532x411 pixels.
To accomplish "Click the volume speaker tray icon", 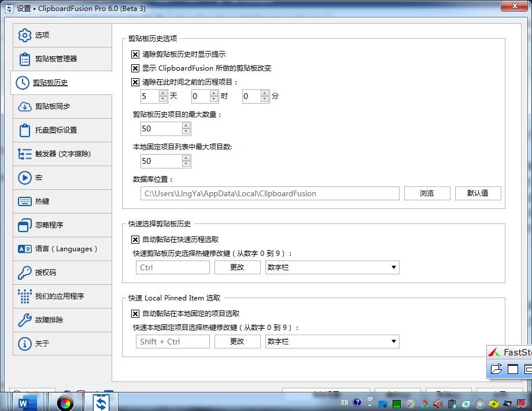I will pyautogui.click(x=438, y=403).
